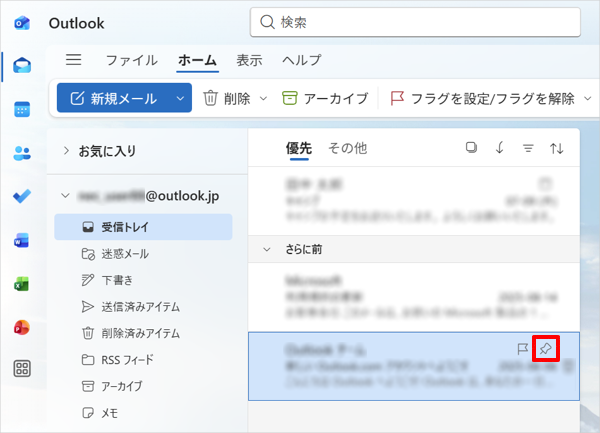Open the ヘルプ ribbon tab
The height and width of the screenshot is (433, 600).
point(302,60)
